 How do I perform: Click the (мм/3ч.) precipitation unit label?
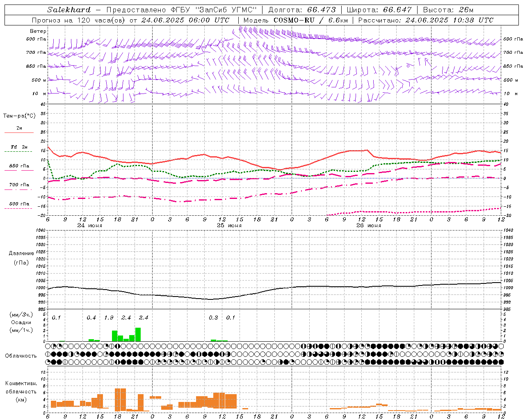tap(21, 315)
